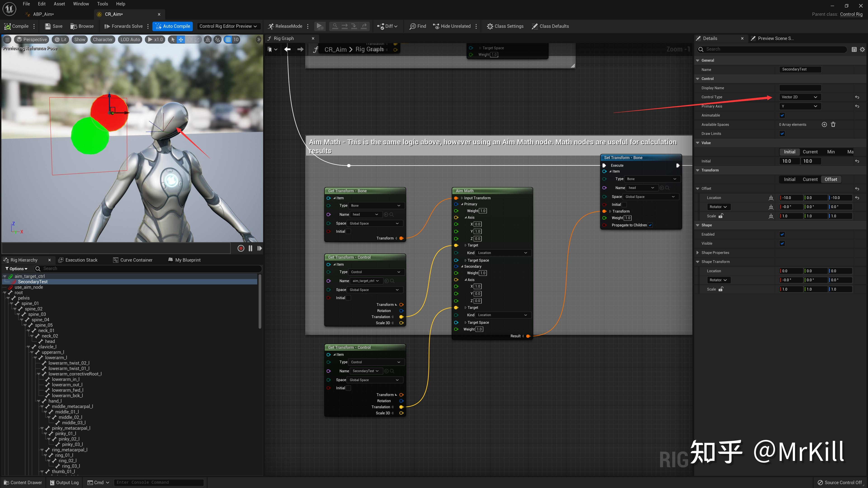Delete Available Spaces array elements trash icon
The width and height of the screenshot is (868, 488).
(x=833, y=125)
